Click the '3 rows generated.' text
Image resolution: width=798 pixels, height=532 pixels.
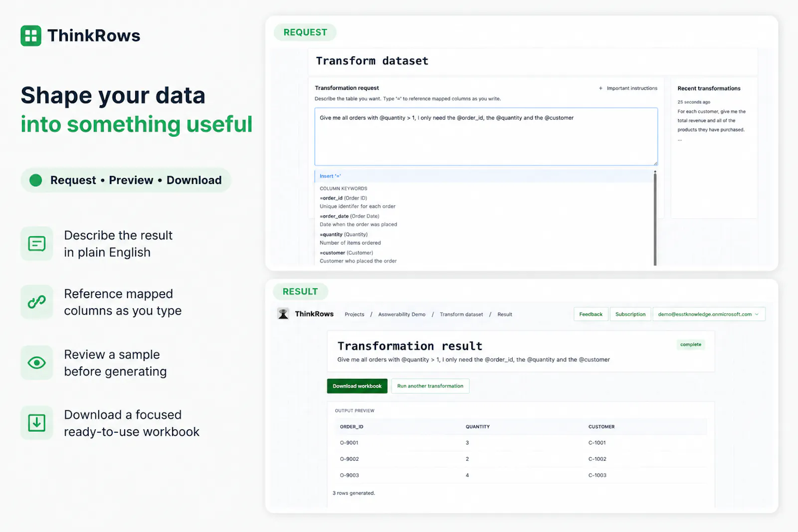tap(354, 493)
